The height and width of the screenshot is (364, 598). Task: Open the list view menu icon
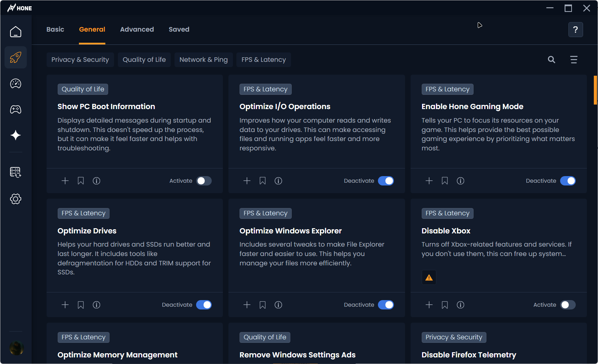coord(574,60)
